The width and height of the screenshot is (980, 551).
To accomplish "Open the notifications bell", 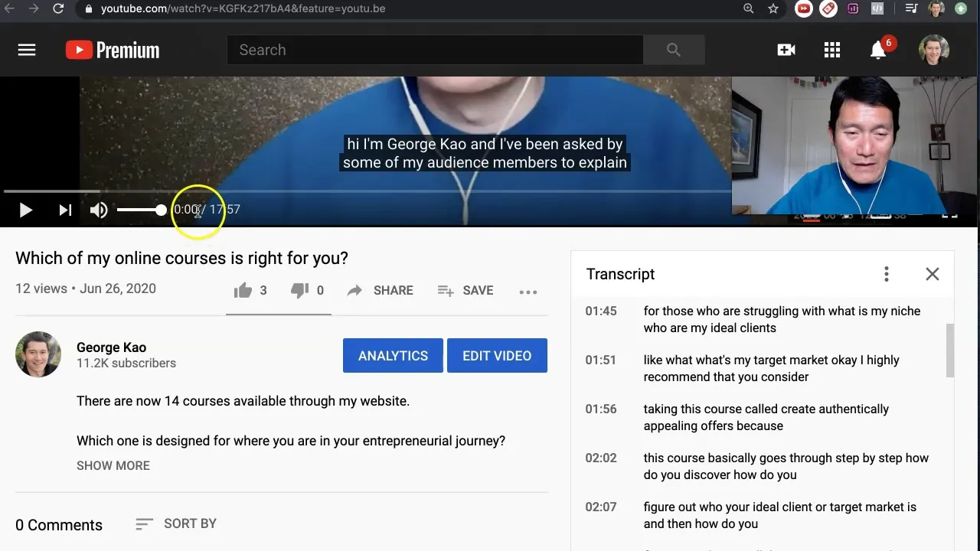I will point(877,50).
